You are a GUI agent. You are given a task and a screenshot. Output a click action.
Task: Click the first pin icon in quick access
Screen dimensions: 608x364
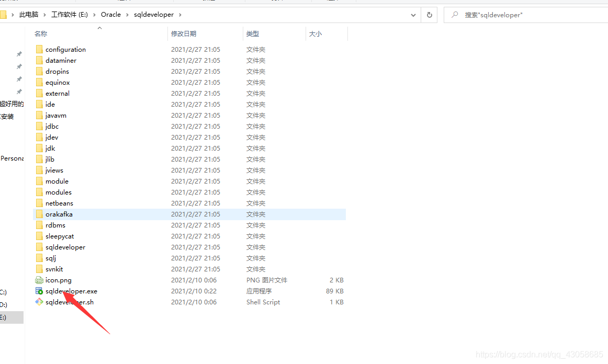pos(19,54)
